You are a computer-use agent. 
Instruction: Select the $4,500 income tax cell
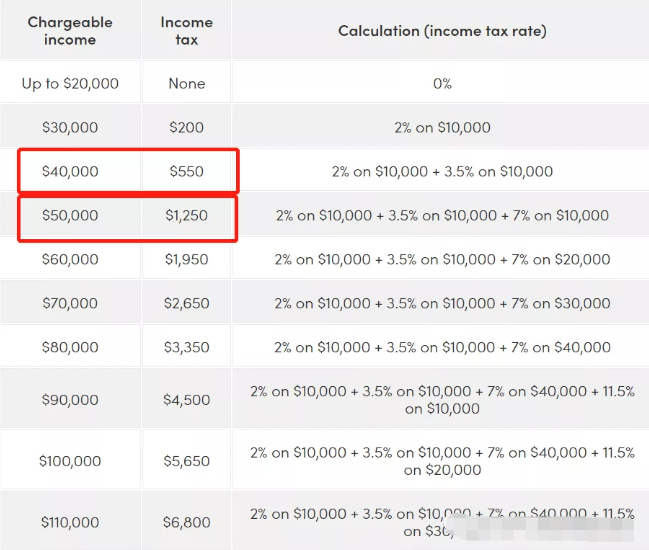coord(186,400)
